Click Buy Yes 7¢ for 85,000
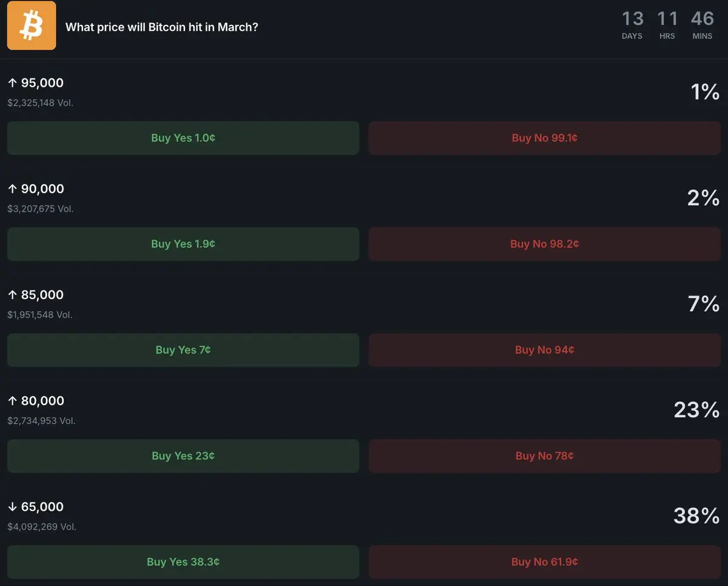 [183, 350]
